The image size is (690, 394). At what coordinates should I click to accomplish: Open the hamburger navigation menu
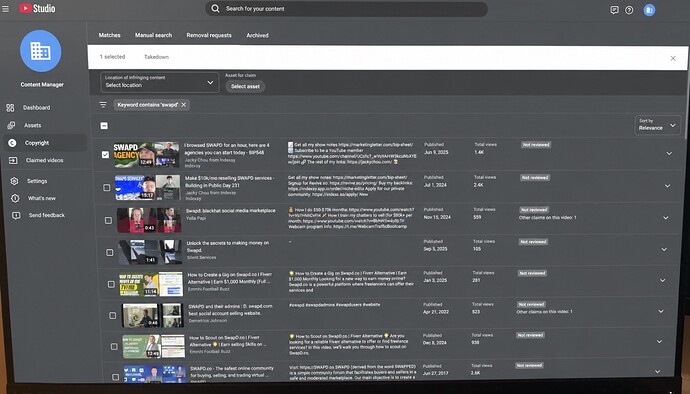point(6,8)
